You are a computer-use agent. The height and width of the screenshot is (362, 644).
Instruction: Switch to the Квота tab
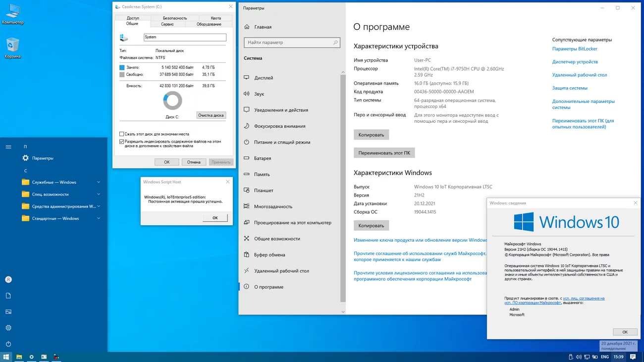point(215,18)
